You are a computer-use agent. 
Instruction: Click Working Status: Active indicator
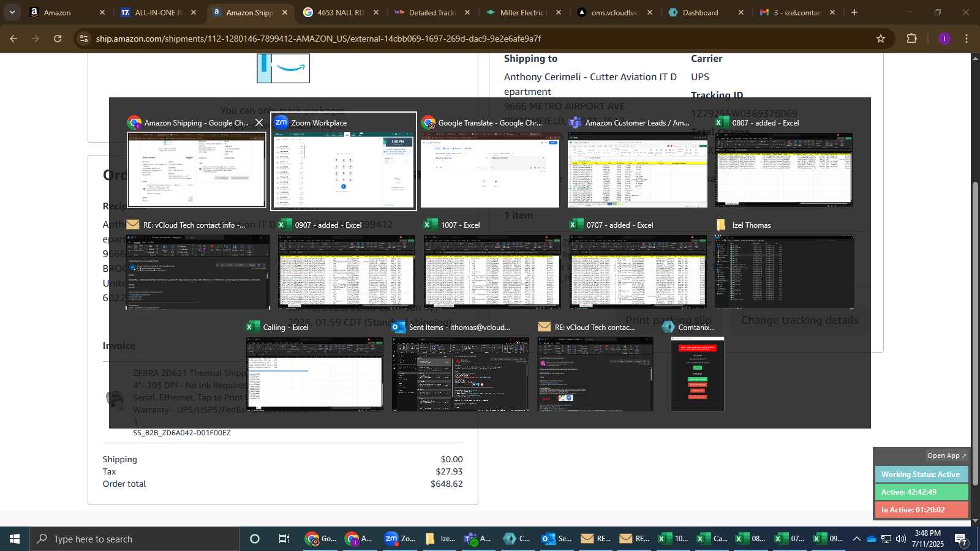point(921,474)
